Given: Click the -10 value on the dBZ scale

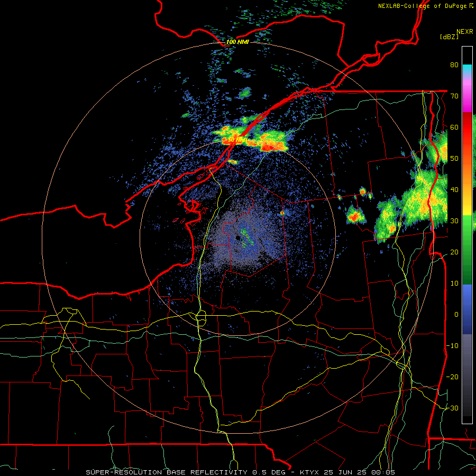Looking at the screenshot, I should (452, 346).
